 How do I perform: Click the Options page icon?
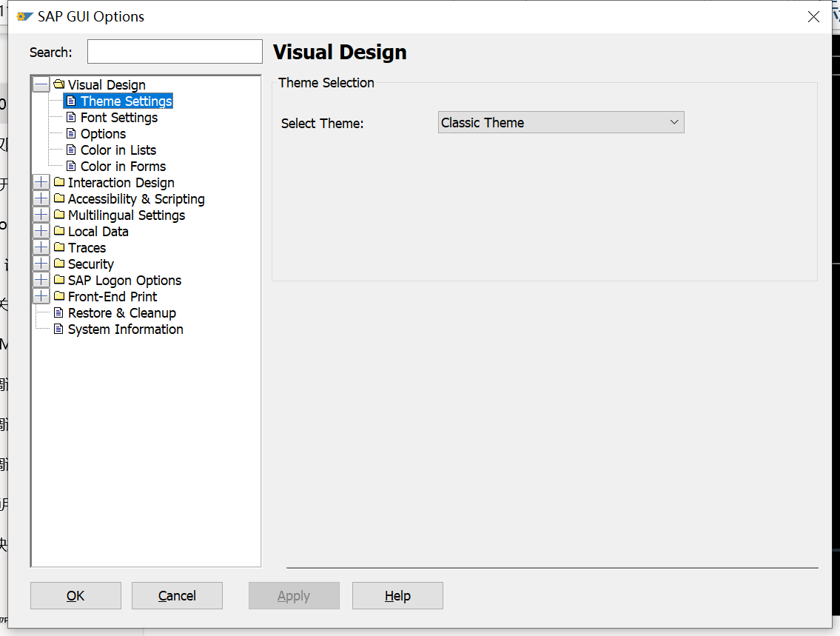[x=71, y=133]
